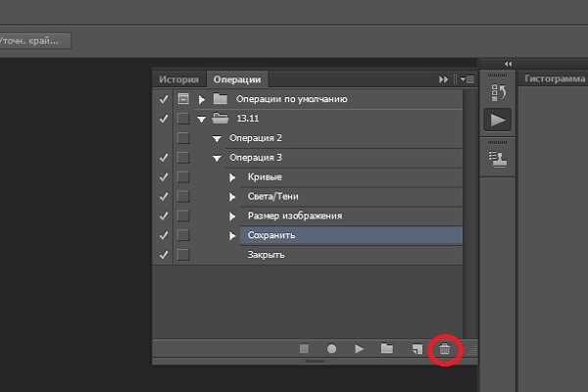Open the Properties icon in side dock
The height and width of the screenshot is (392, 588).
click(x=498, y=155)
